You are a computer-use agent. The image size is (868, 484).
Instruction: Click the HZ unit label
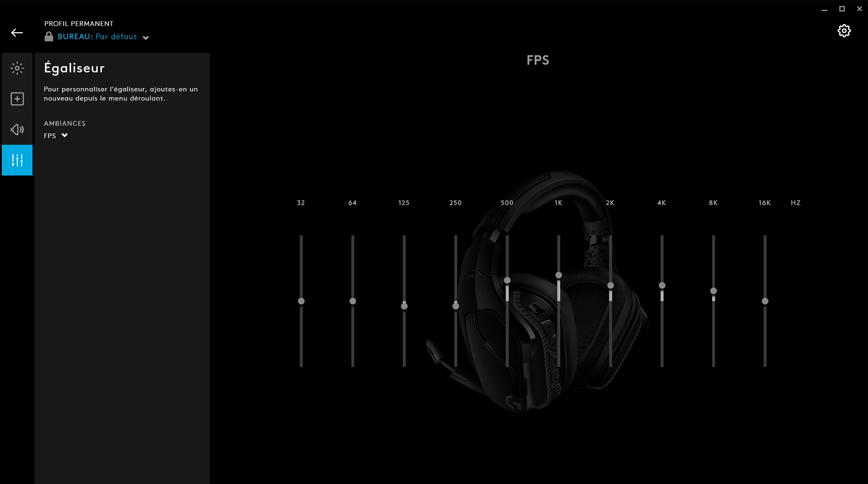[796, 203]
